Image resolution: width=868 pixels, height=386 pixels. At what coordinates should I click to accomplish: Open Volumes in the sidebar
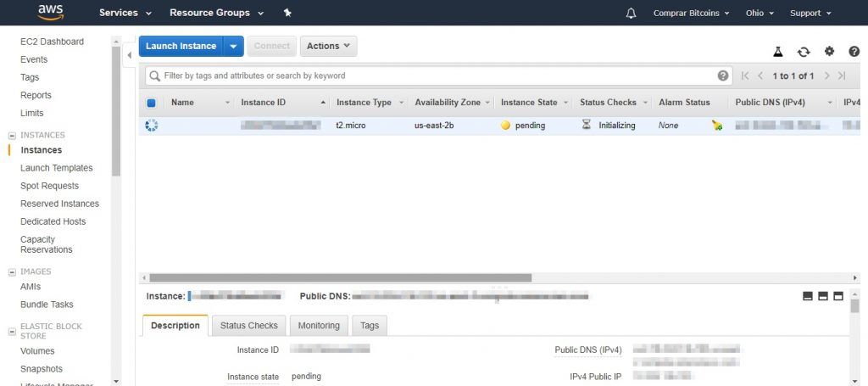tap(37, 351)
